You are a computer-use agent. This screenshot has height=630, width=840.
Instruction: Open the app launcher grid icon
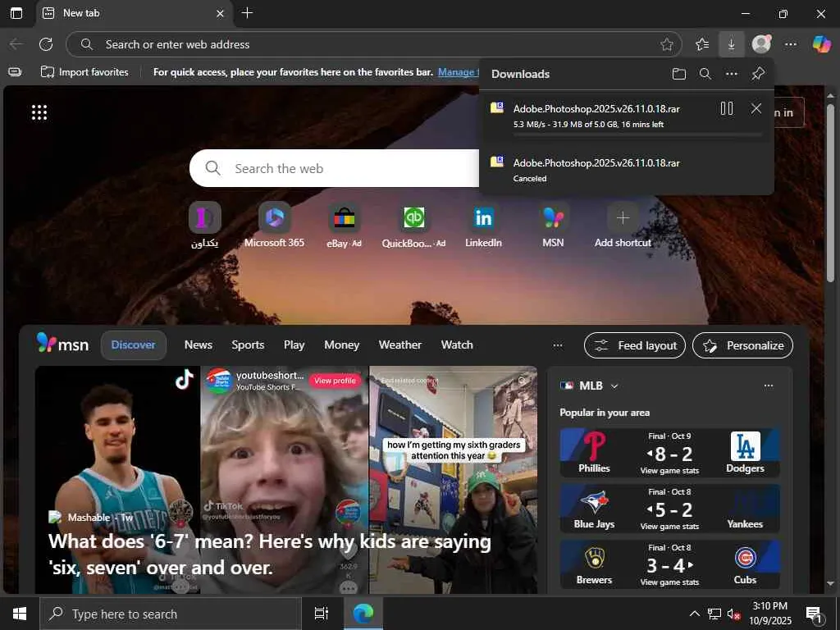point(39,112)
